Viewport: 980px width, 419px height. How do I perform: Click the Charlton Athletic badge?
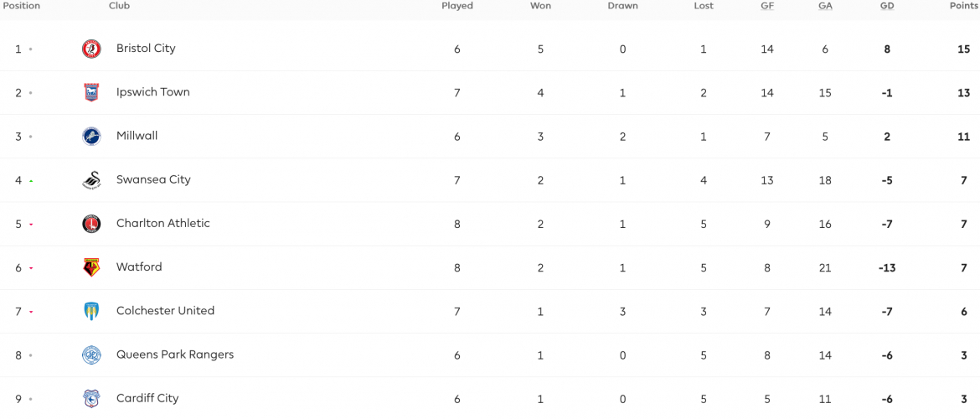tap(92, 224)
